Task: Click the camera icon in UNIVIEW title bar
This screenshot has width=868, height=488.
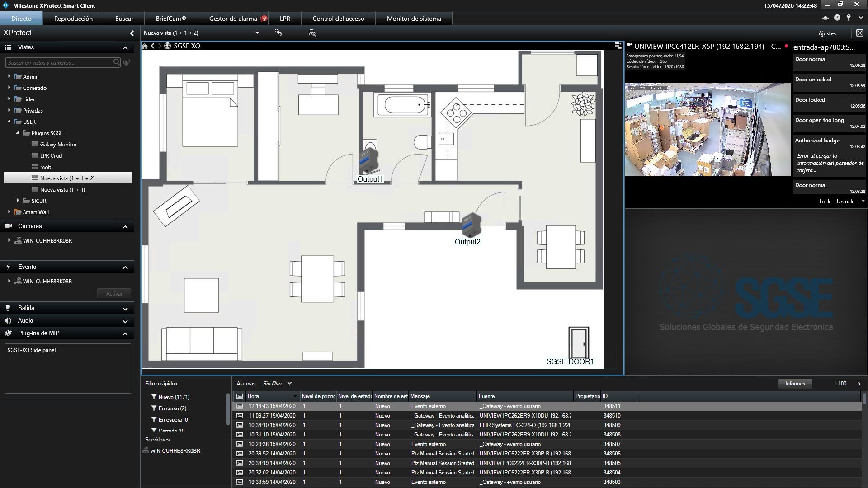Action: point(629,45)
